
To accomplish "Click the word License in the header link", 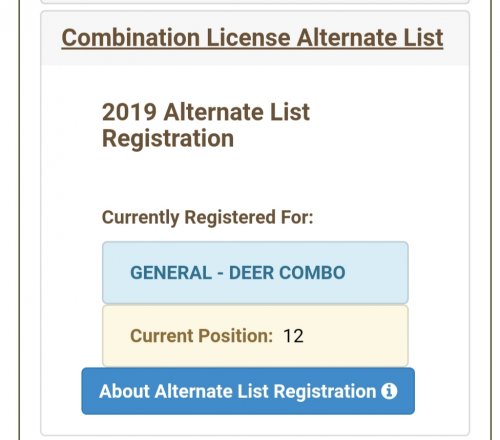I will pos(248,38).
